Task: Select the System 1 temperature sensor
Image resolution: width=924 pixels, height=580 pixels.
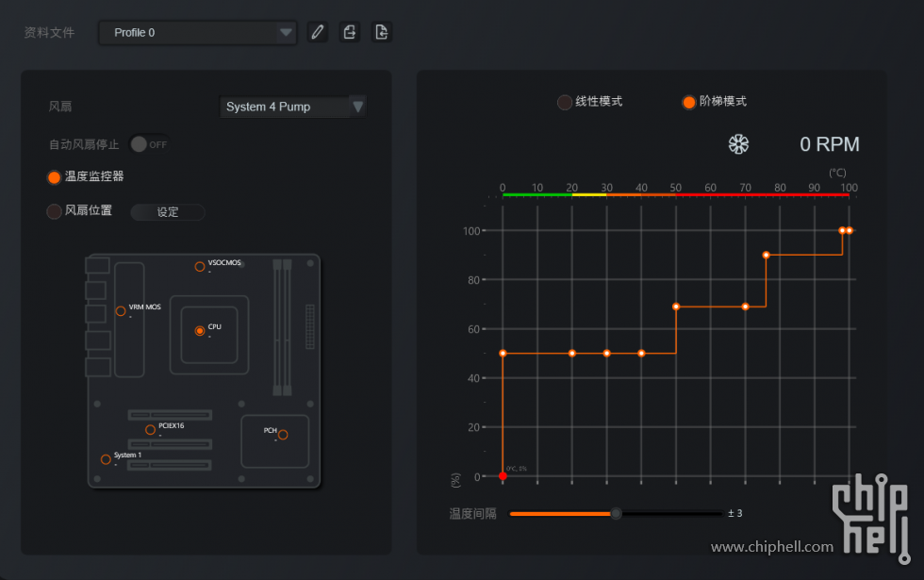Action: pyautogui.click(x=106, y=459)
